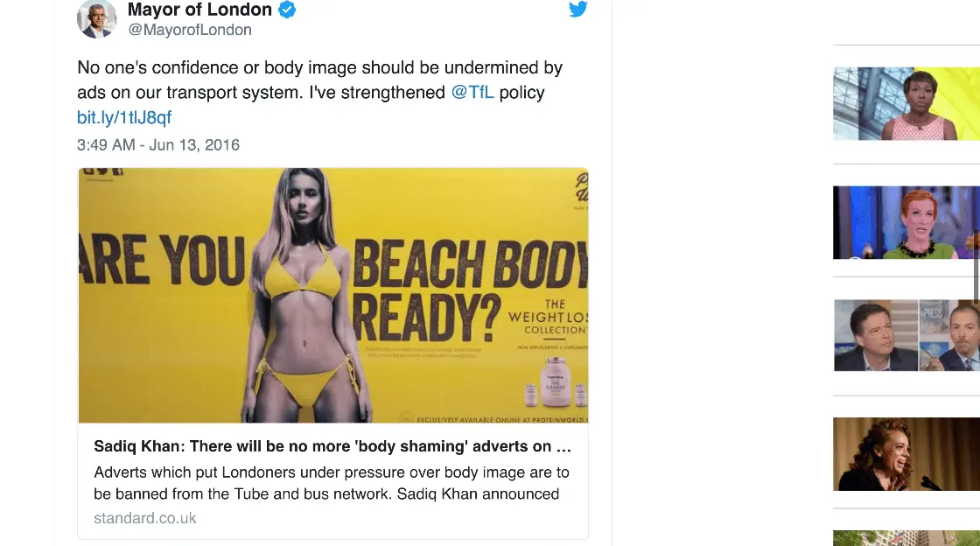Open sidebar video of curly-haired woman at microphone
This screenshot has height=546, width=980.
[906, 454]
